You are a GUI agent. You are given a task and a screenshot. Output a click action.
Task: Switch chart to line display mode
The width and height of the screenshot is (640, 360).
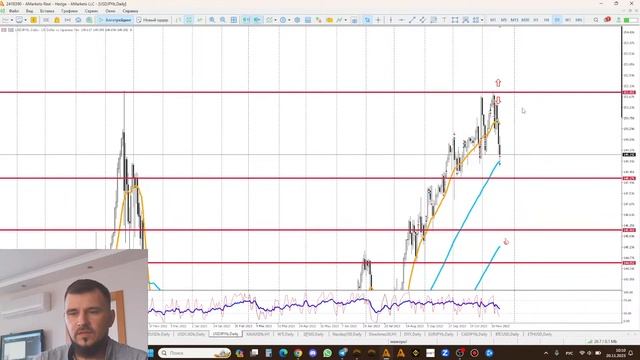[200, 20]
